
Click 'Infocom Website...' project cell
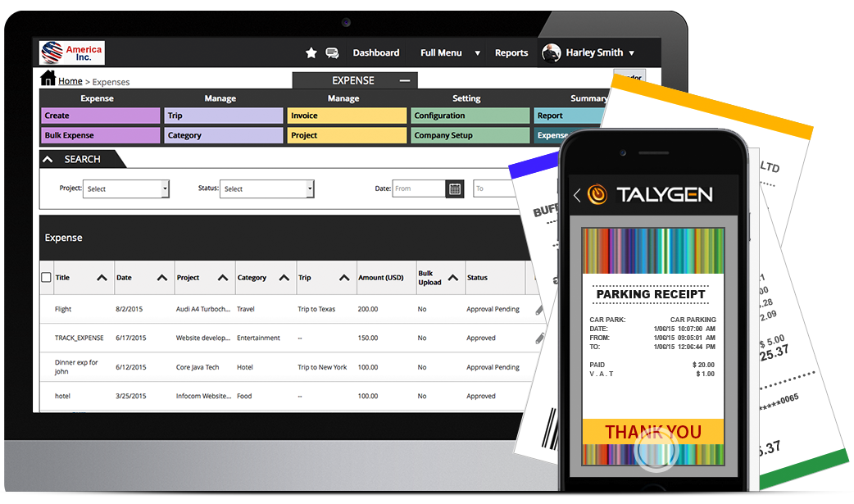[204, 396]
